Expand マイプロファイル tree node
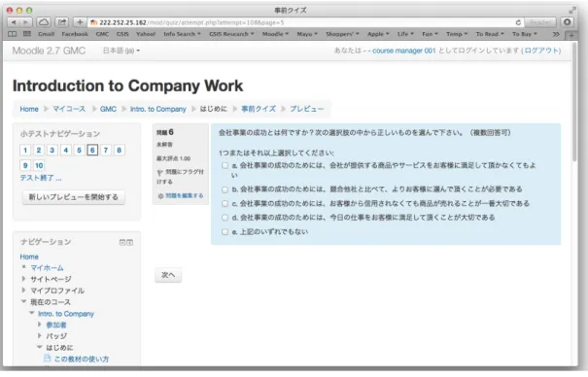This screenshot has height=377, width=588. coord(23,291)
